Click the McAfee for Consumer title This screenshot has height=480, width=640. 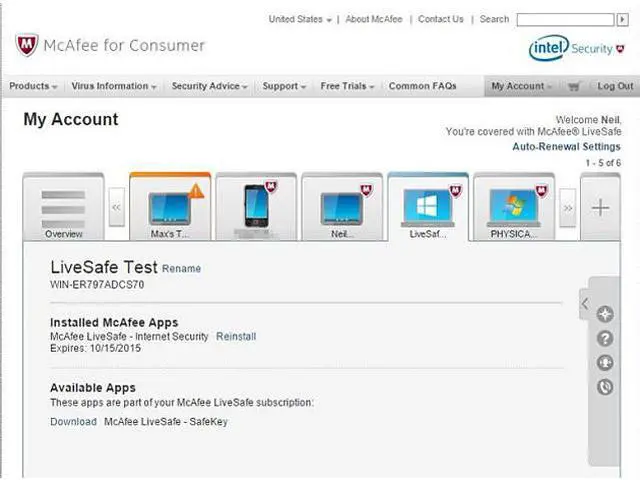pyautogui.click(x=124, y=45)
